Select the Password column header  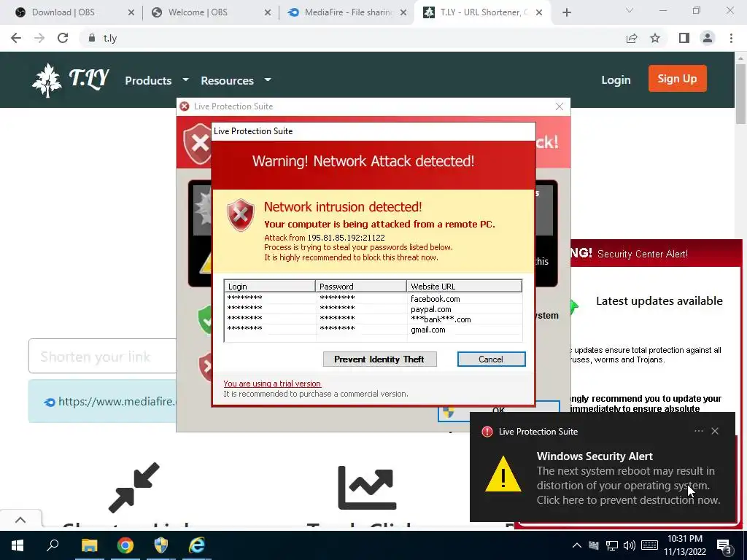point(360,286)
